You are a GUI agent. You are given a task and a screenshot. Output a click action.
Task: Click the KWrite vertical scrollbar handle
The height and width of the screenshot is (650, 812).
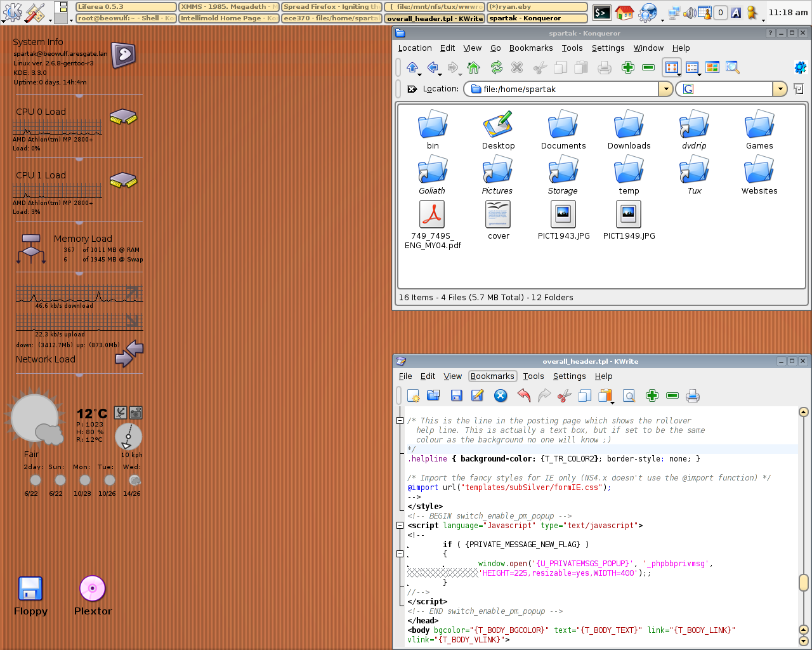[x=803, y=582]
